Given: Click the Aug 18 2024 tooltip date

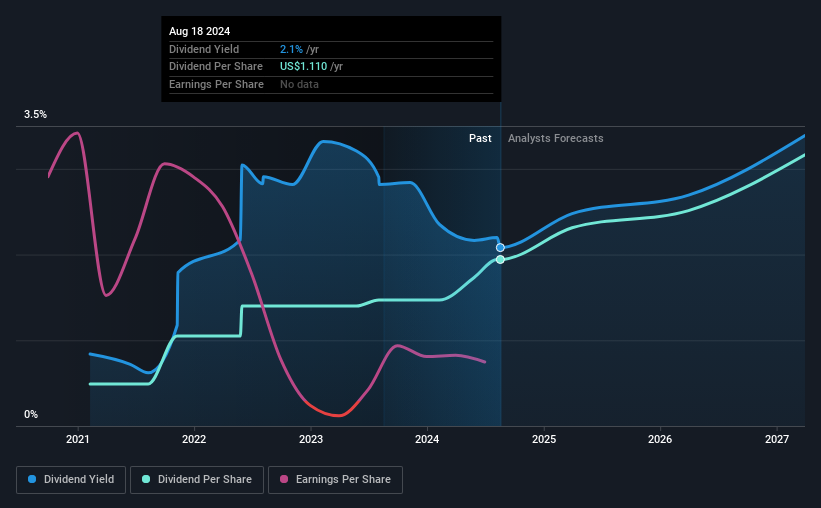Looking at the screenshot, I should click(199, 31).
